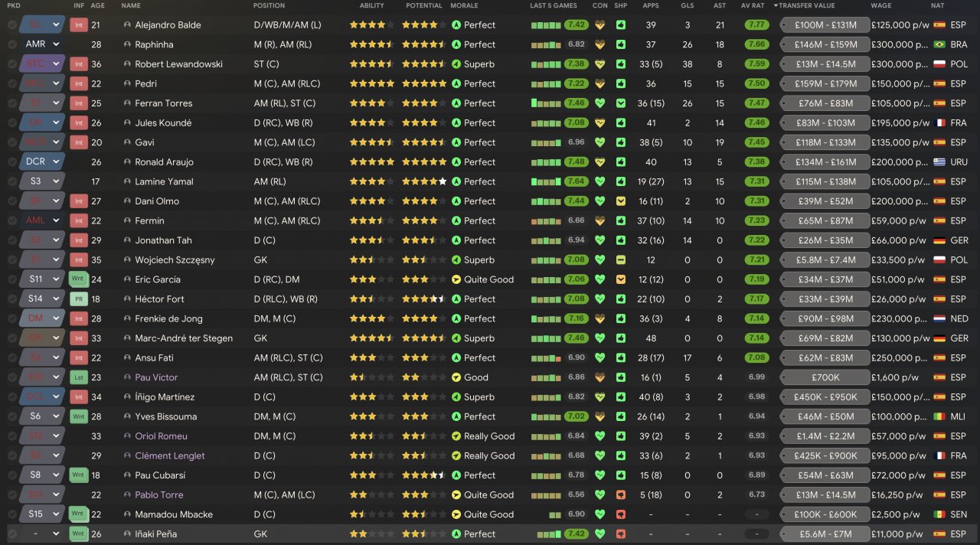
Task: Click the match sharpness icon for Dani Olmo
Action: tap(621, 201)
